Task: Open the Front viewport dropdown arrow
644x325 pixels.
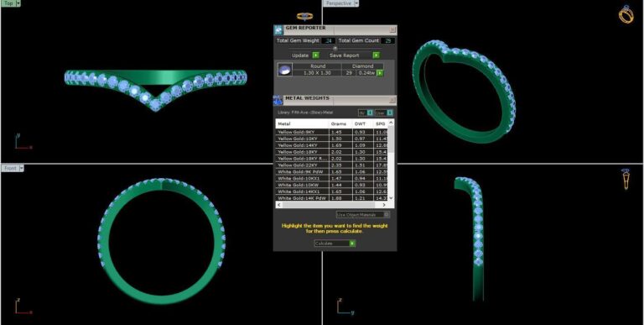Action: tap(22, 168)
